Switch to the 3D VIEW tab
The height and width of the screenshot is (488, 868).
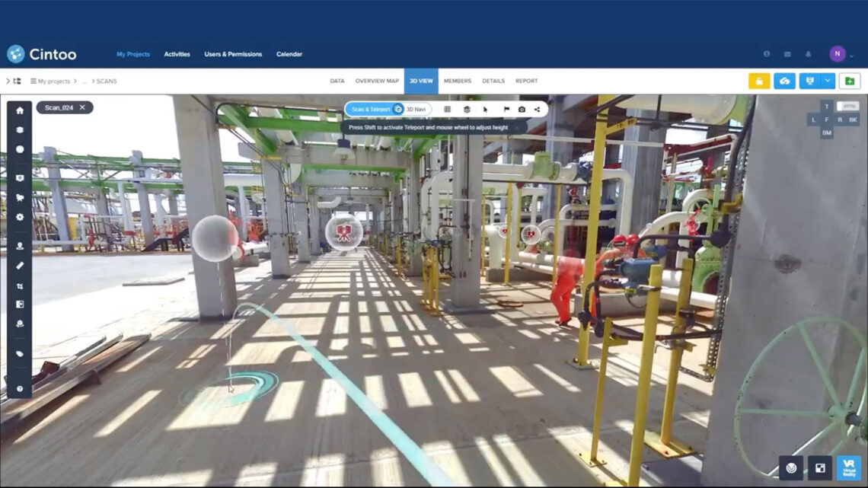click(421, 81)
